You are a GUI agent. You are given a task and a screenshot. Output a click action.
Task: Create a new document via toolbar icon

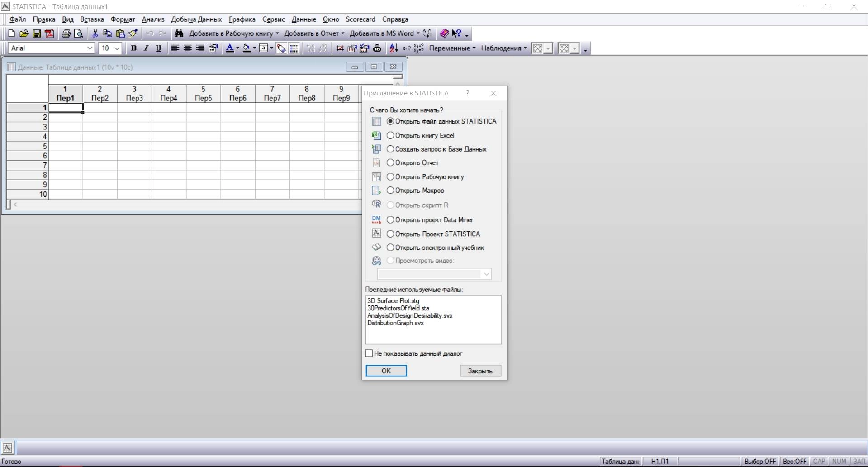pos(11,33)
